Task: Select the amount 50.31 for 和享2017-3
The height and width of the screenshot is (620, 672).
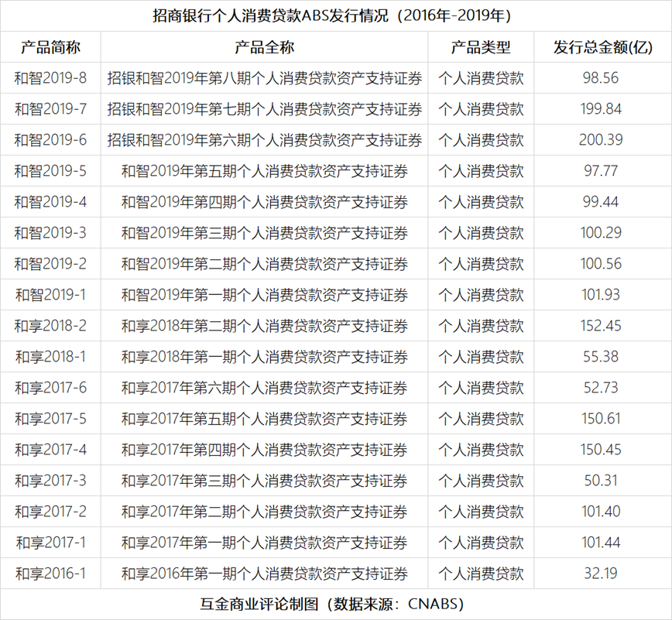Action: (x=597, y=480)
